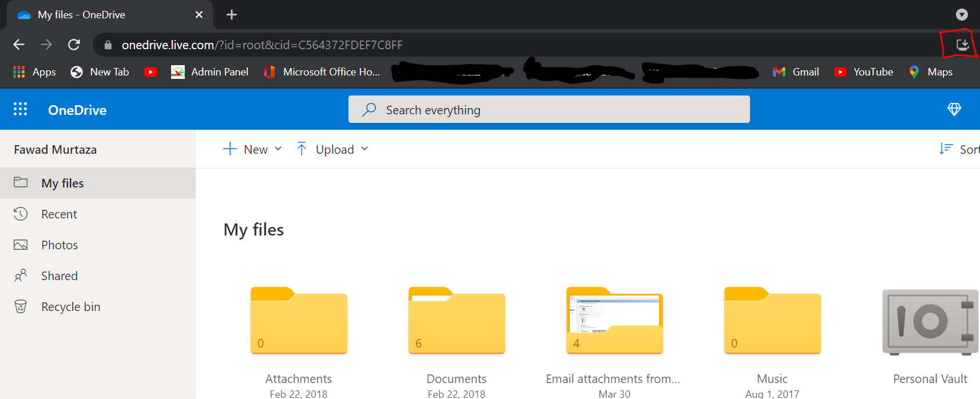Viewport: 980px width, 399px height.
Task: Click the Shared people icon
Action: [x=21, y=276]
